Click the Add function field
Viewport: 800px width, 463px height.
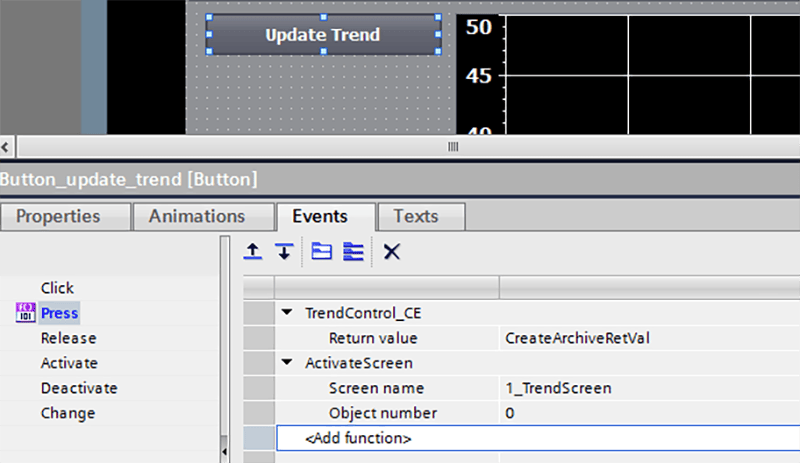tap(538, 438)
